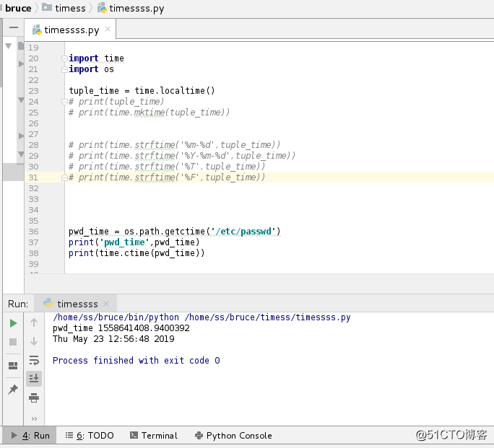Image resolution: width=494 pixels, height=448 pixels.
Task: Collapse the import block fold marker at line 20
Action: tap(64, 58)
